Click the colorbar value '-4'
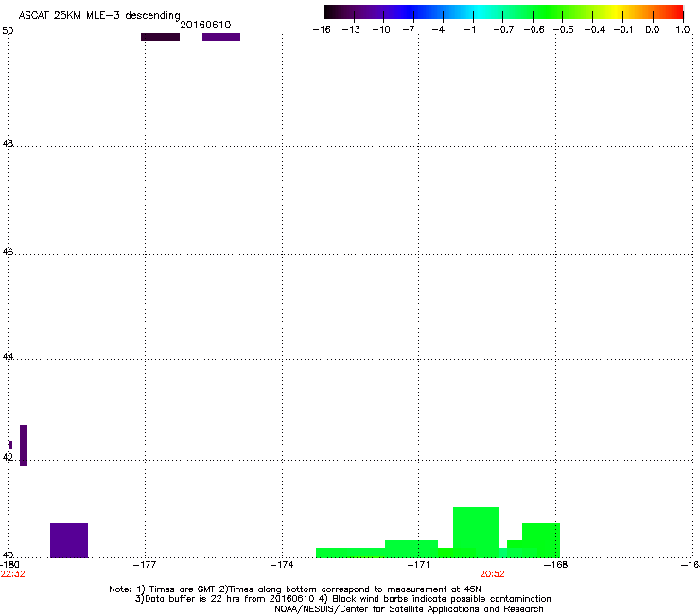 coord(438,30)
